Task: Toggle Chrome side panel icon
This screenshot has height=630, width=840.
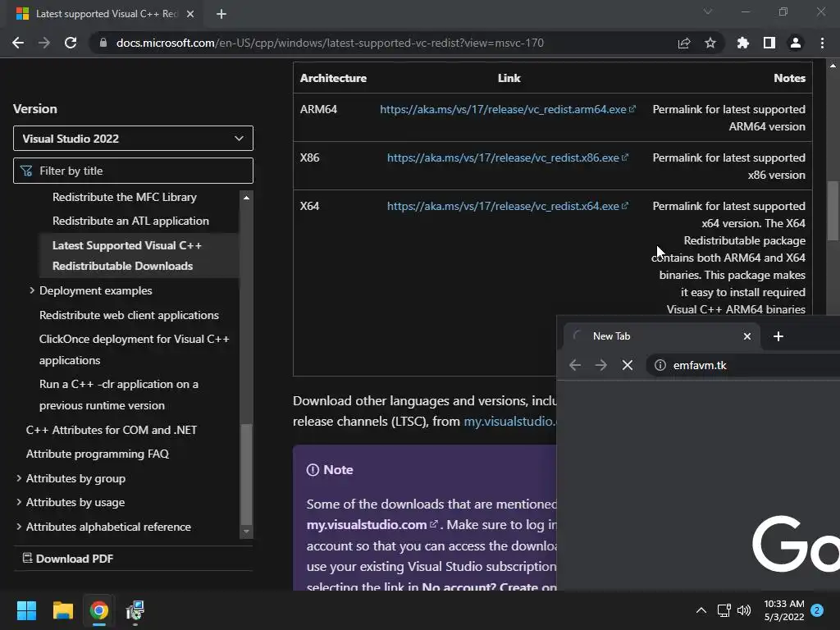Action: [x=769, y=43]
